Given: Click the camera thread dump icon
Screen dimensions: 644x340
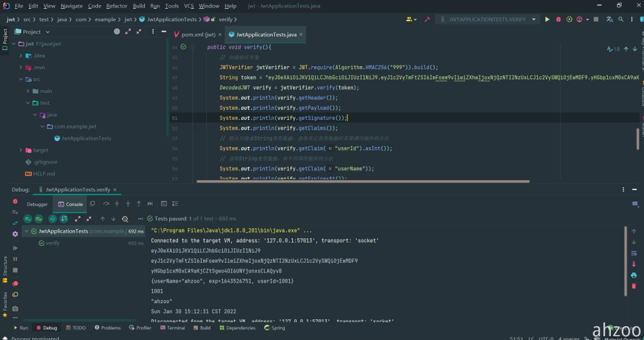Looking at the screenshot, I should click(15, 308).
